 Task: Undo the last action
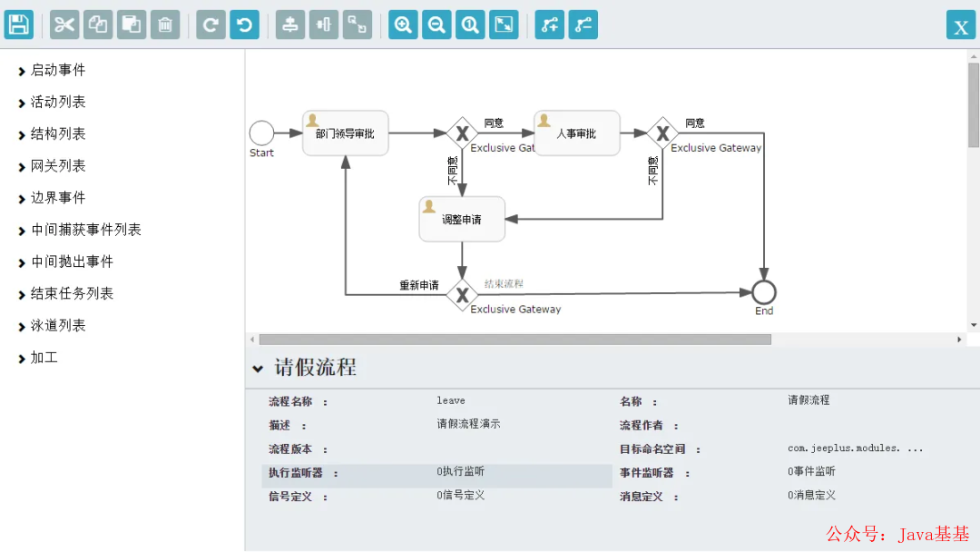coord(244,25)
